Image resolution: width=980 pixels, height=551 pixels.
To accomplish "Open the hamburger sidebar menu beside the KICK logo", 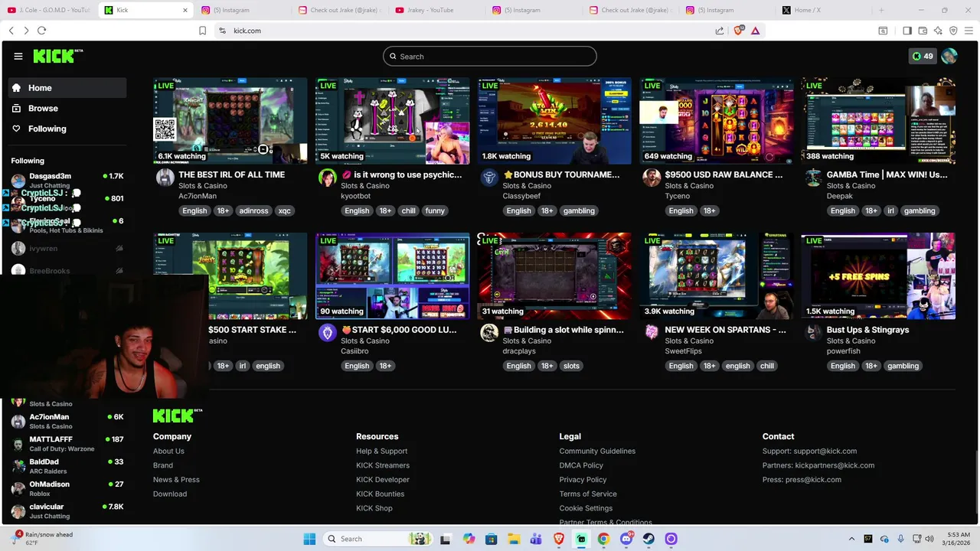I will (18, 56).
